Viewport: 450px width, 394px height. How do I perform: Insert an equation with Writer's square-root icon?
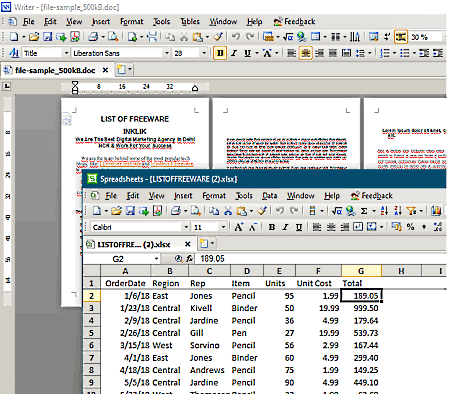tap(288, 36)
